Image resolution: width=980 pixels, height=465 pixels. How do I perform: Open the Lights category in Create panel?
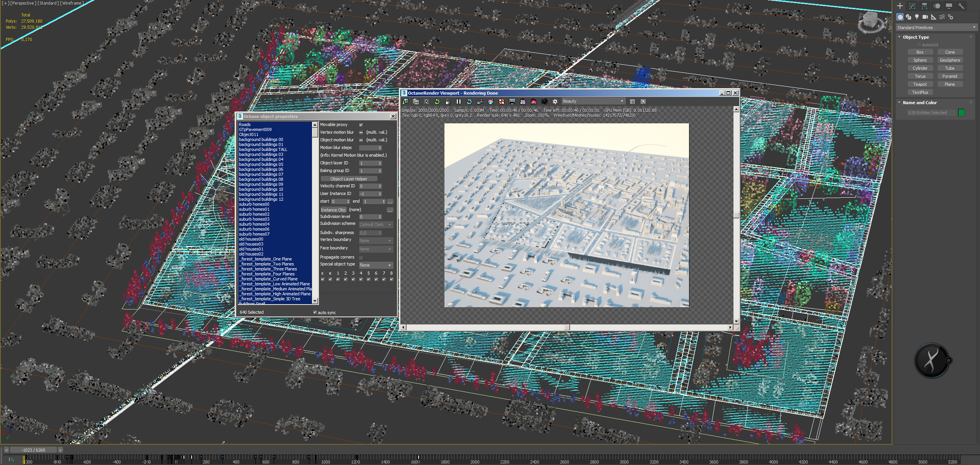click(x=916, y=17)
